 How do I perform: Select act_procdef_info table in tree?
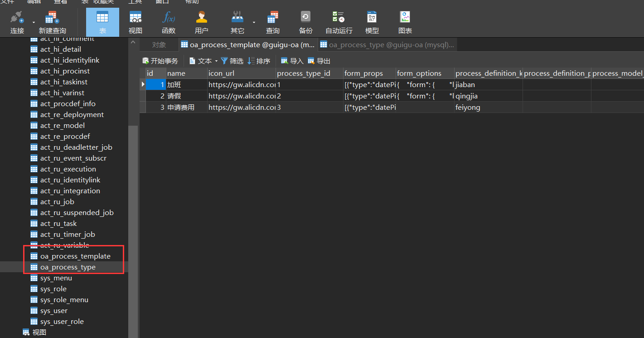click(68, 103)
